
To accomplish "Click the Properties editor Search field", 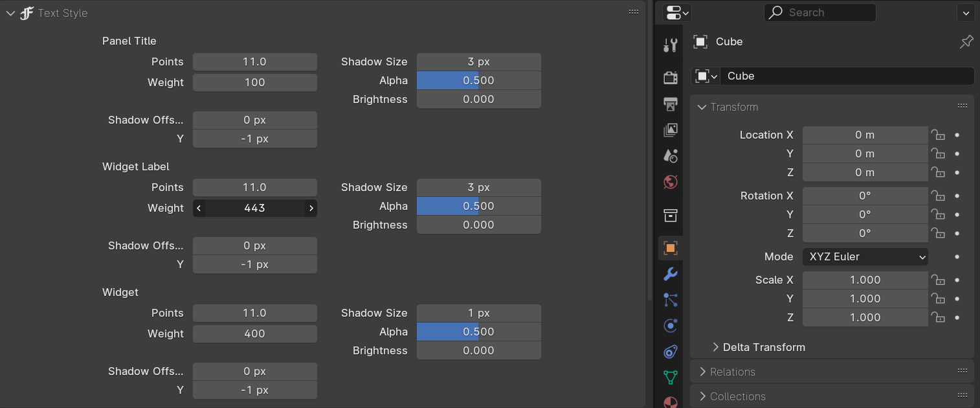I will 820,12.
